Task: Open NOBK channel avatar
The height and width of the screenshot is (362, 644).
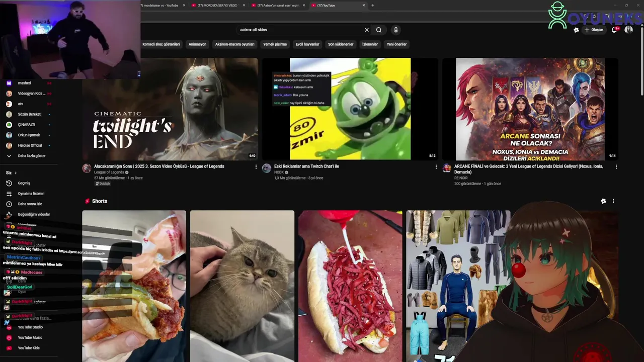Action: click(x=267, y=168)
